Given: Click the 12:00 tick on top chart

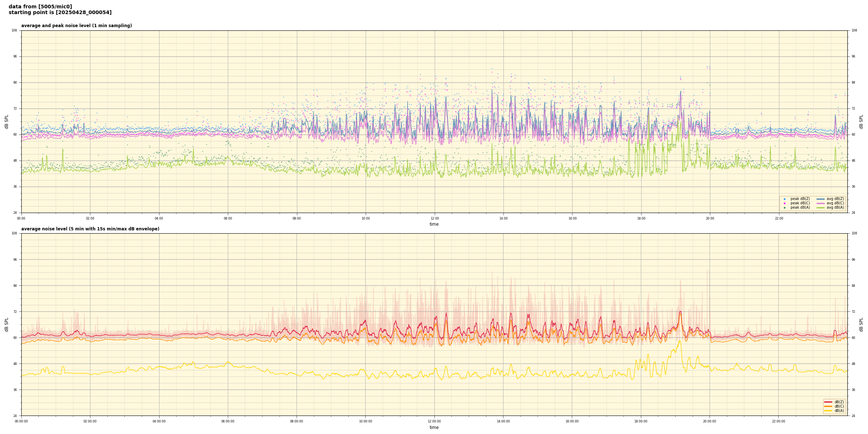Looking at the screenshot, I should tap(435, 218).
